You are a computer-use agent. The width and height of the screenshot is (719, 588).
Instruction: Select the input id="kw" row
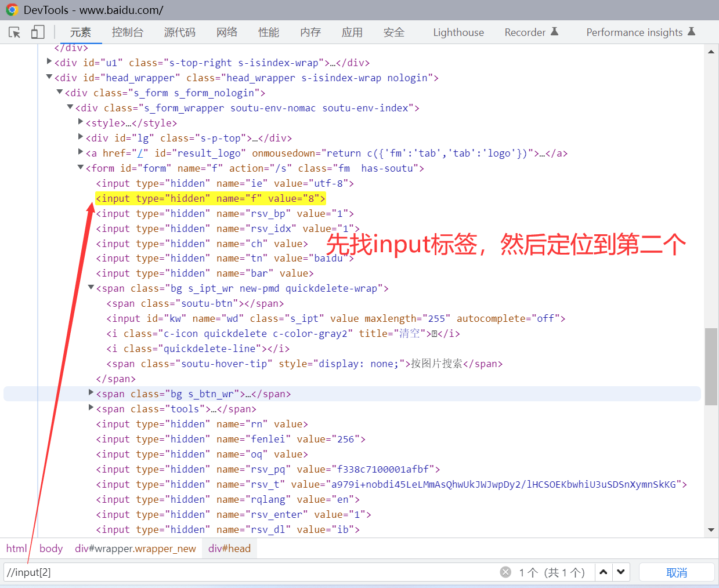click(x=335, y=318)
